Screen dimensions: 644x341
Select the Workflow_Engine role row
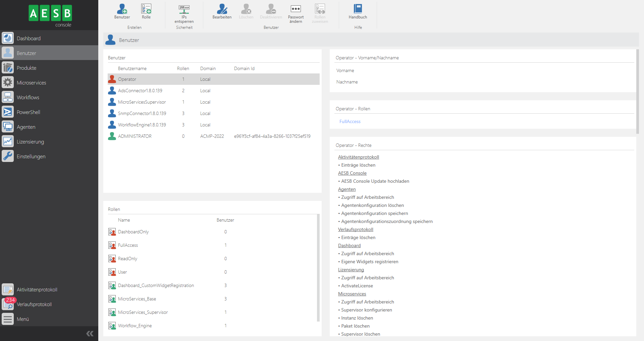[x=135, y=326]
